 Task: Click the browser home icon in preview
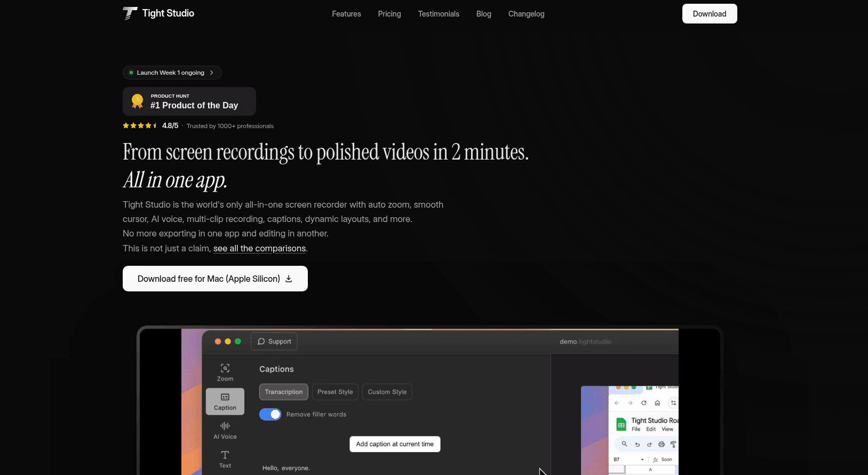coord(657,403)
